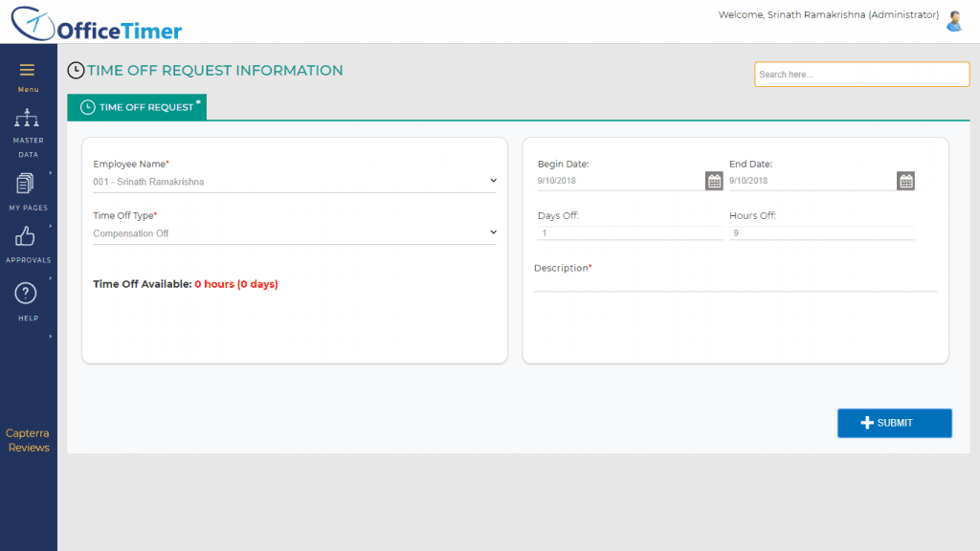Submit the time off request
The height and width of the screenshot is (551, 980).
894,423
